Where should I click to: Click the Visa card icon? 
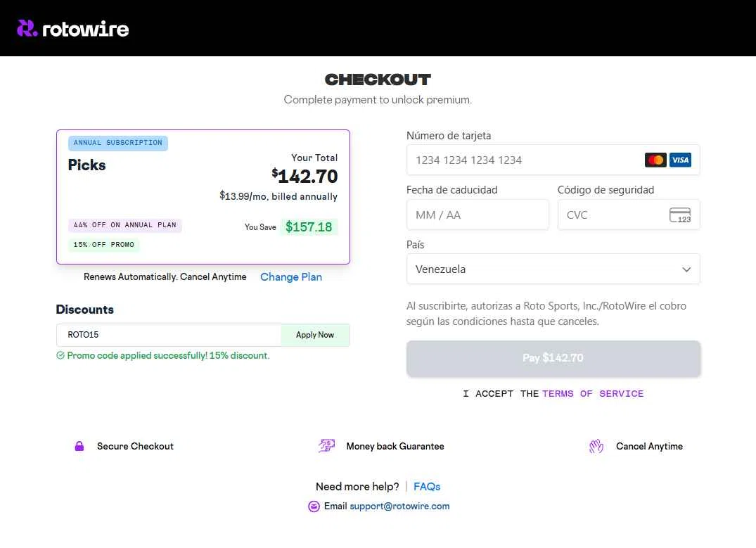680,160
